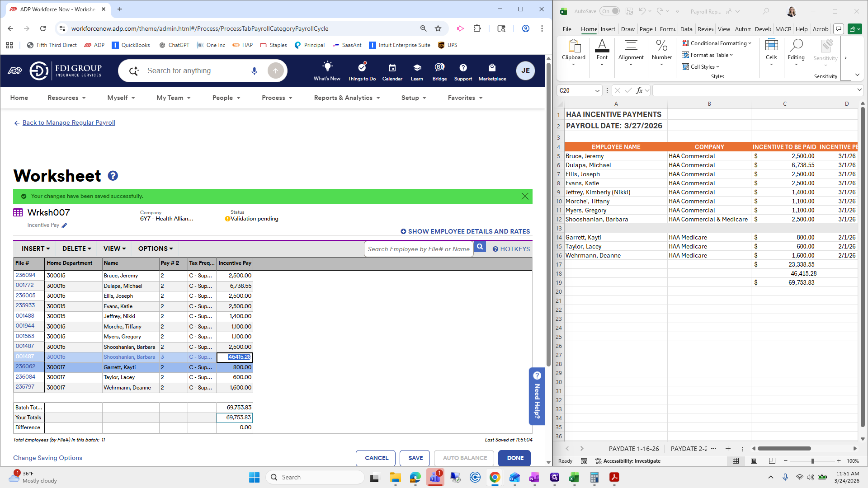
Task: Click the DONE button
Action: (514, 458)
